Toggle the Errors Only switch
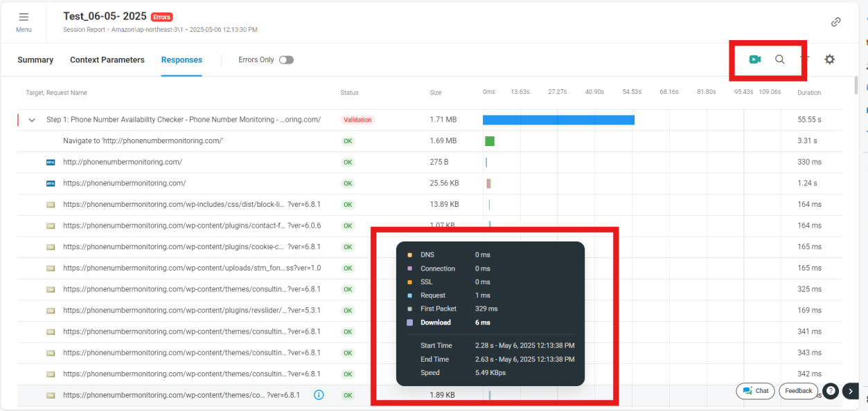The image size is (868, 411). click(x=286, y=60)
